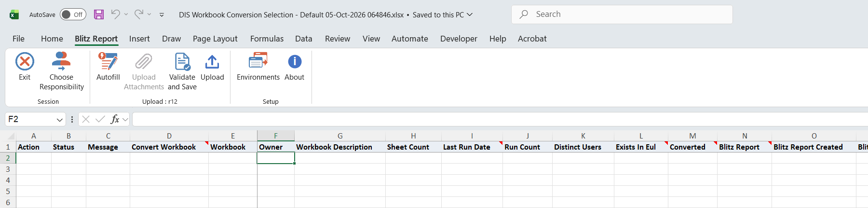Click the Workbook Description header cell

point(340,147)
